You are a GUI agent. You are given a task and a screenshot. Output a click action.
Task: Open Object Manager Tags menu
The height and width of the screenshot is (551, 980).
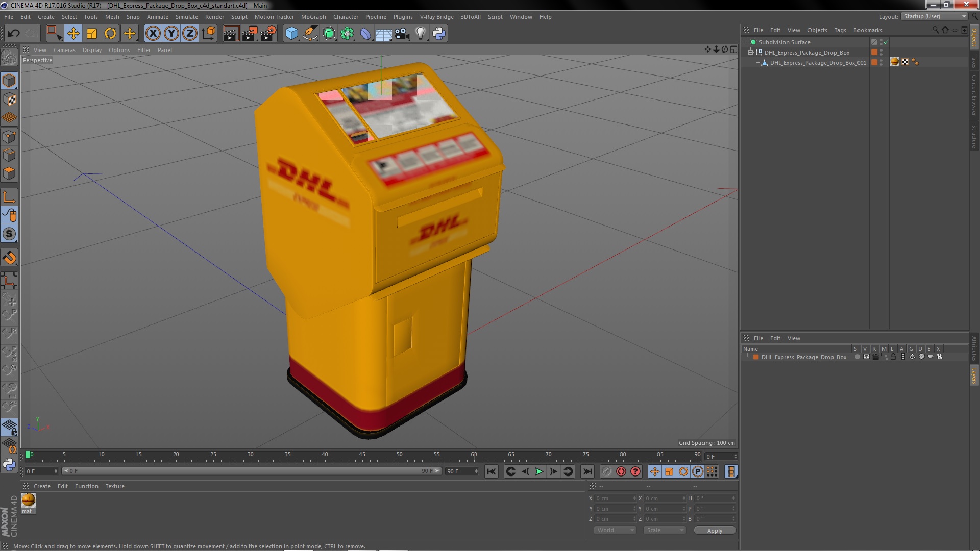[840, 30]
